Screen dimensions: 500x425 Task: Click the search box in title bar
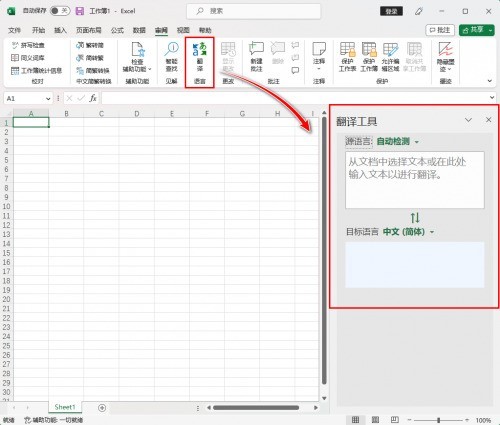(x=254, y=11)
